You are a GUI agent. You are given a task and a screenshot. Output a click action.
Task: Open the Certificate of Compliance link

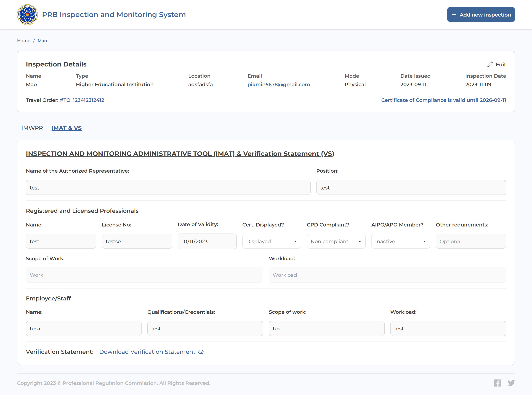[x=443, y=100]
